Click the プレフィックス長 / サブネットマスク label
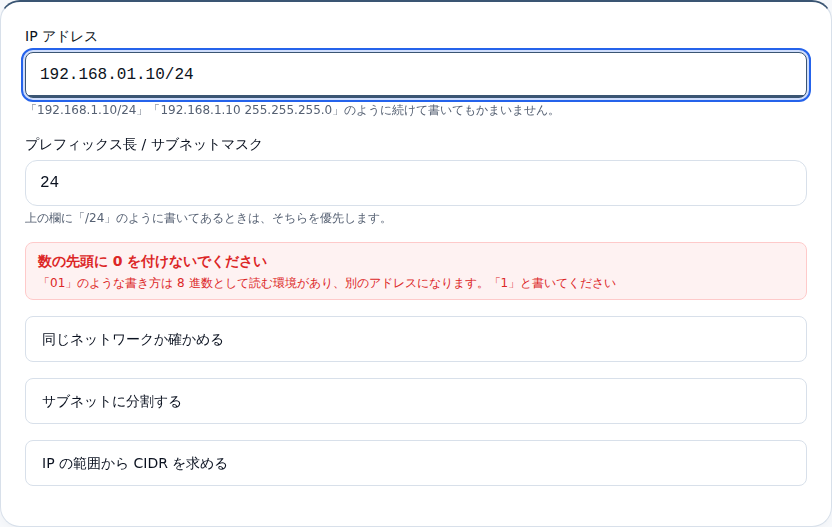 (x=144, y=144)
